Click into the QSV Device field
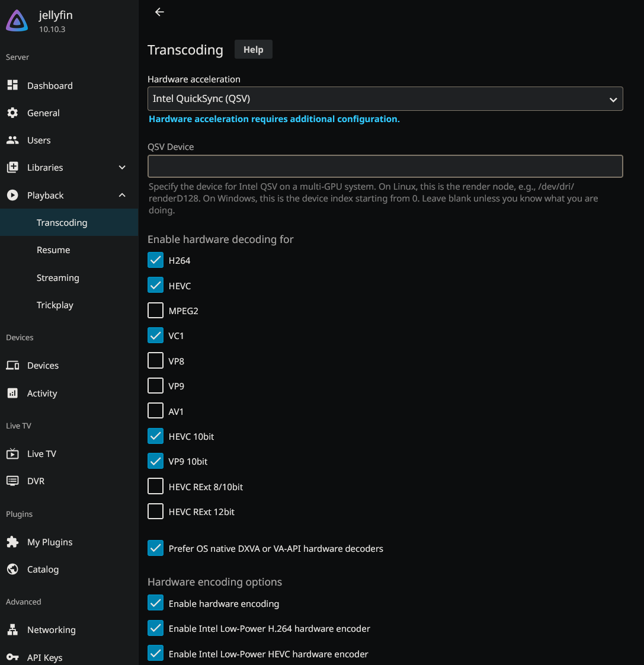 tap(385, 167)
